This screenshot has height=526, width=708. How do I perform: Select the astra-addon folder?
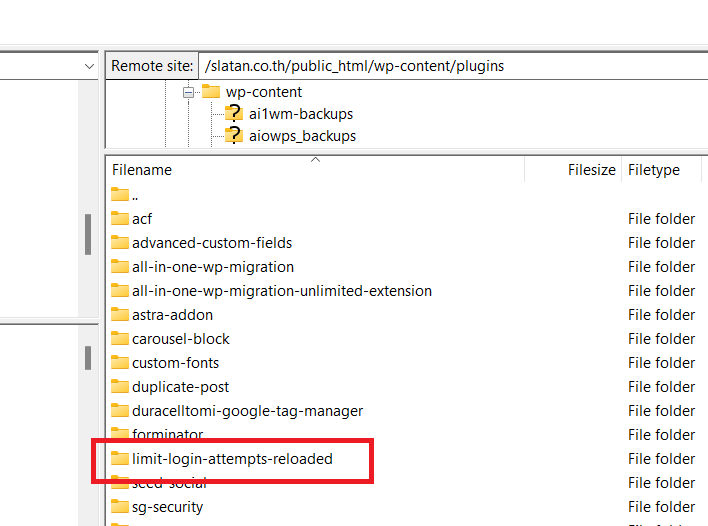point(172,315)
